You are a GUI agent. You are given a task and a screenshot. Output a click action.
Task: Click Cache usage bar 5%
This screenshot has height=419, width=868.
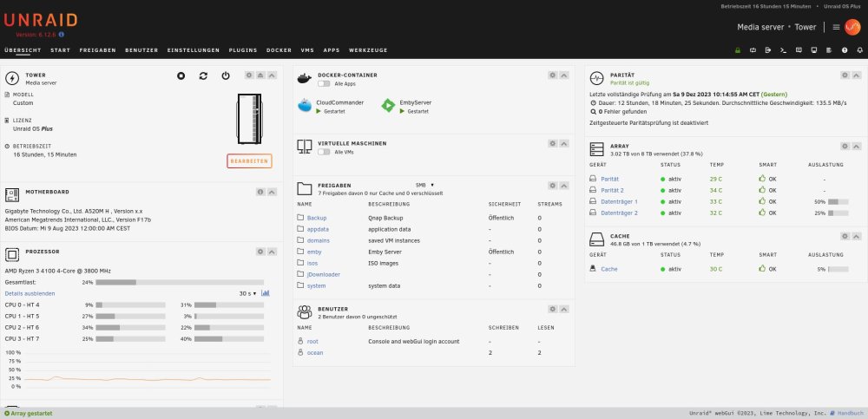tap(838, 270)
